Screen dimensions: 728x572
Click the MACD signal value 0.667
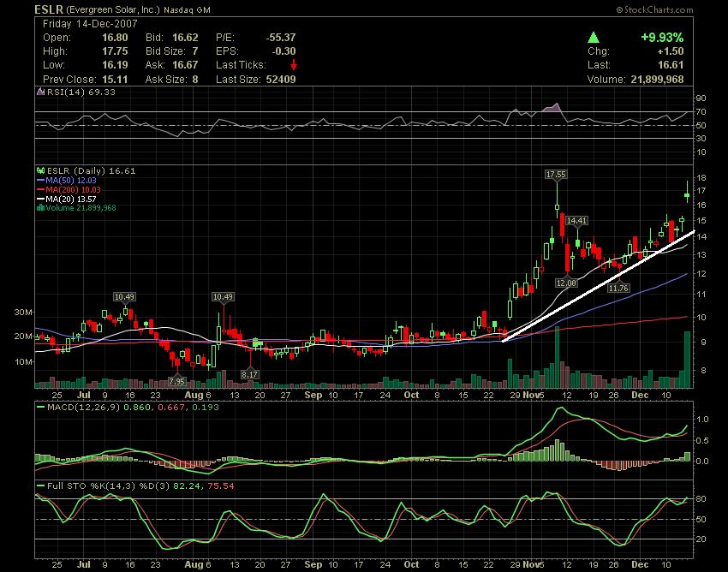point(171,408)
